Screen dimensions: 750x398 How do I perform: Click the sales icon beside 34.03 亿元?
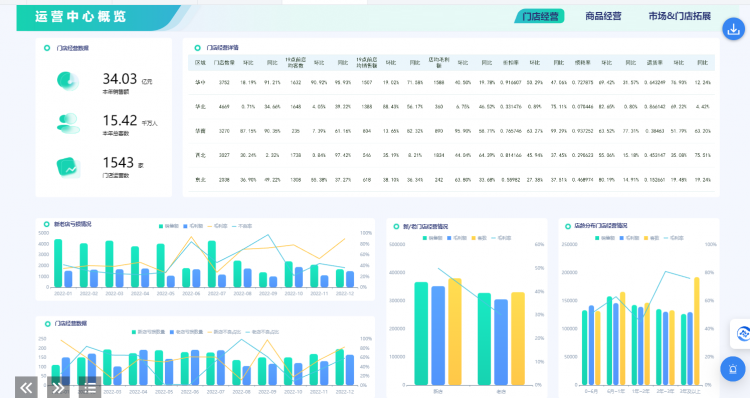point(68,81)
